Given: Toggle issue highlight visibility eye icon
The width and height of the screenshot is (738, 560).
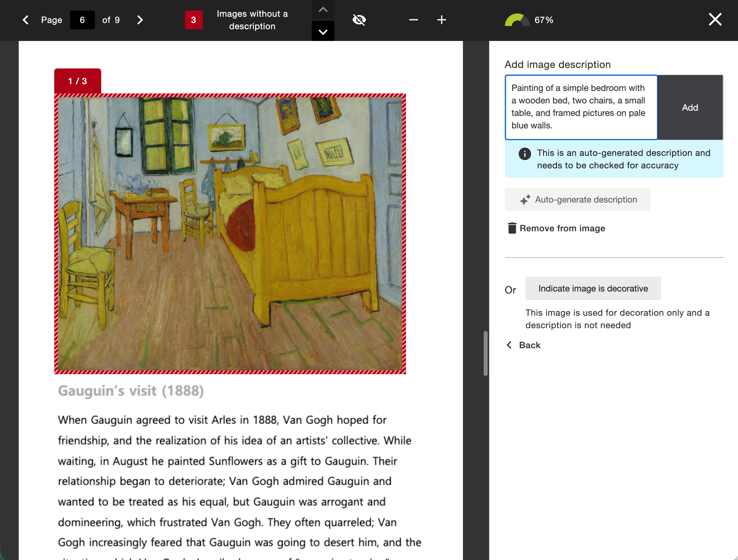Looking at the screenshot, I should coord(359,20).
